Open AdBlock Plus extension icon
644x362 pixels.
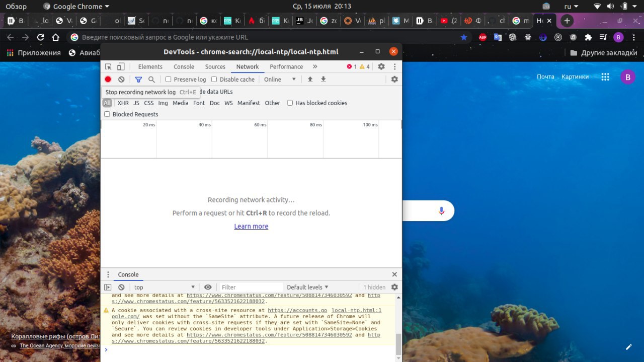482,37
